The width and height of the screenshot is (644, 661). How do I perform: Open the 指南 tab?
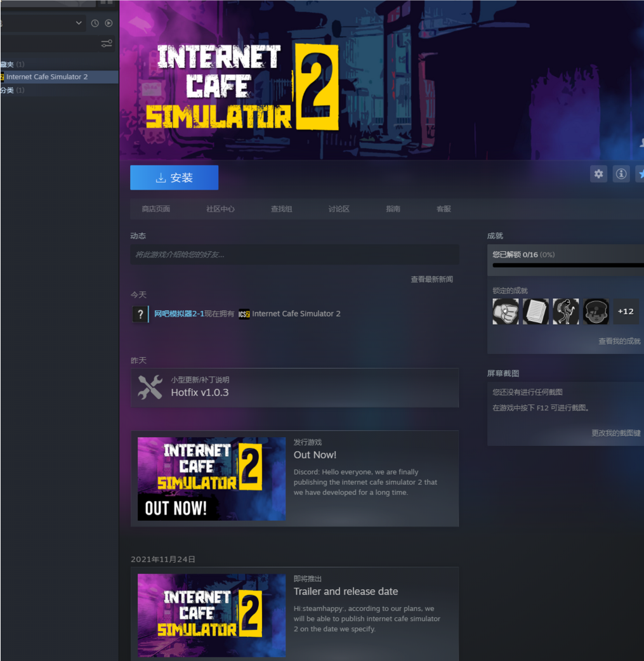click(393, 209)
